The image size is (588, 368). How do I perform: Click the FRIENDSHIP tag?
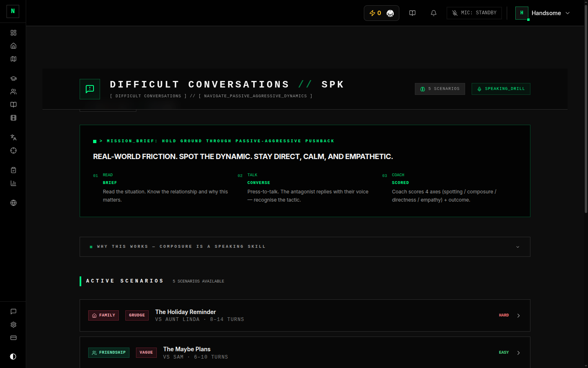(x=109, y=352)
